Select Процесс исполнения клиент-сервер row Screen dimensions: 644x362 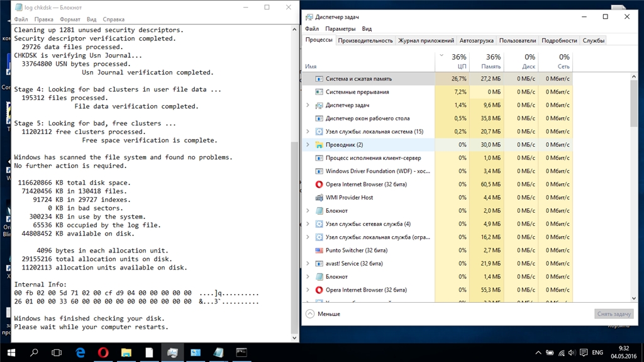(x=438, y=158)
